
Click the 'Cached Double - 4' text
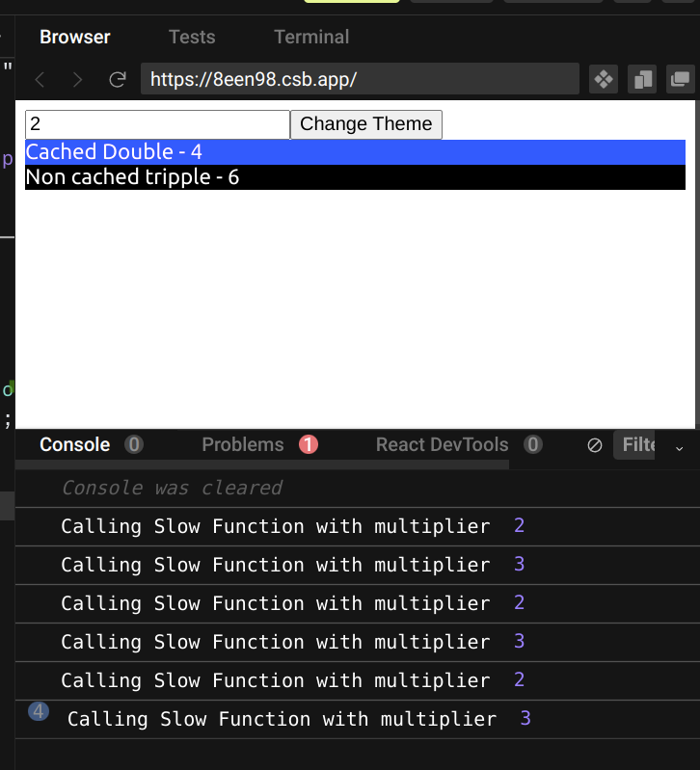coord(114,152)
